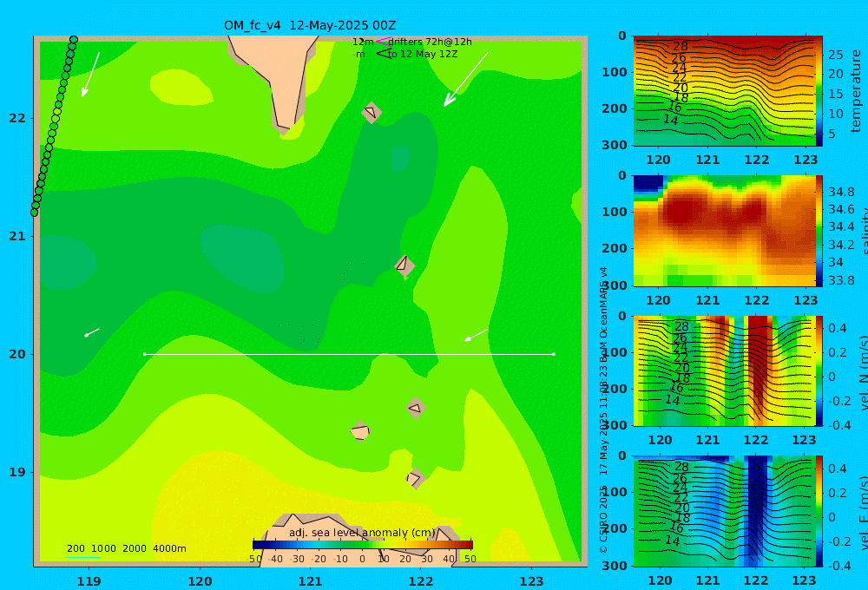868x590 pixels.
Task: Click the 34.8 tick on salinity colorbar
Action: click(841, 192)
